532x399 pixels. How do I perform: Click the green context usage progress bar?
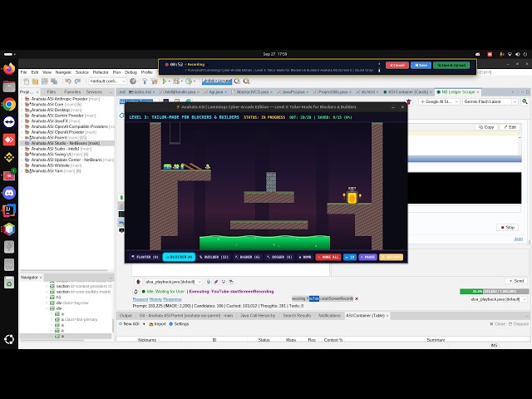(494, 292)
